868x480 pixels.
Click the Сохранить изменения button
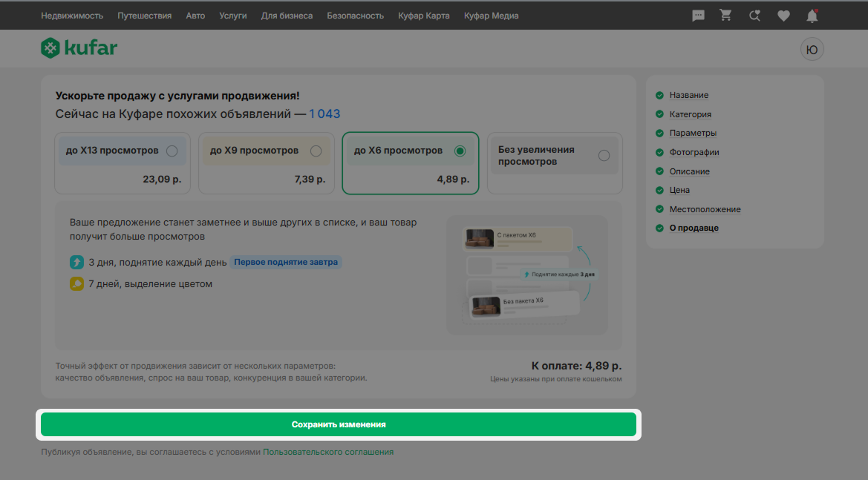339,424
